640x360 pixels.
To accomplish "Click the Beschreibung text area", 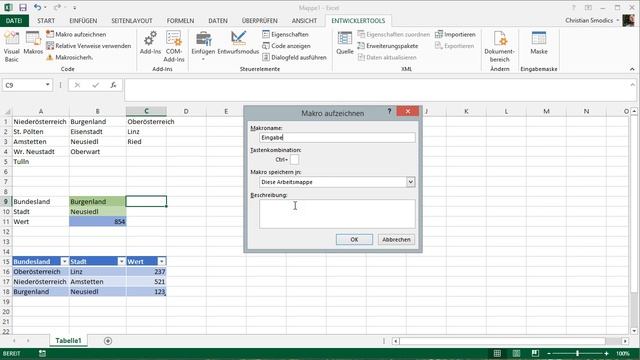I will (337, 214).
